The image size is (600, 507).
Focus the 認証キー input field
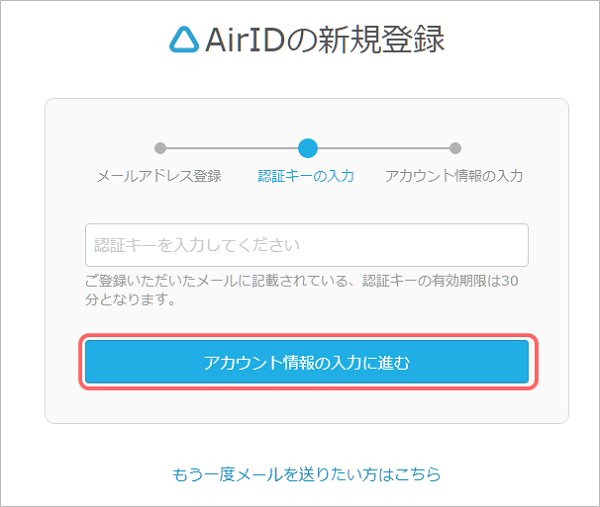point(306,245)
